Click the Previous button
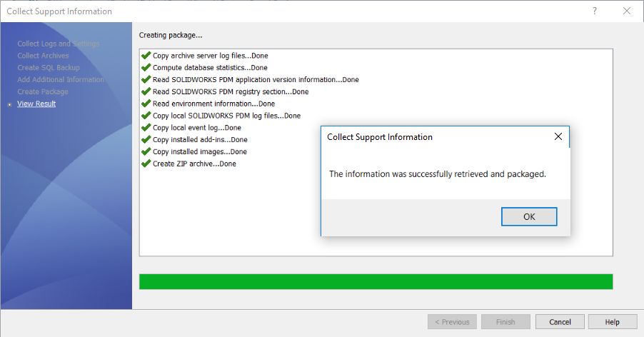This screenshot has height=337, width=644. coord(452,322)
